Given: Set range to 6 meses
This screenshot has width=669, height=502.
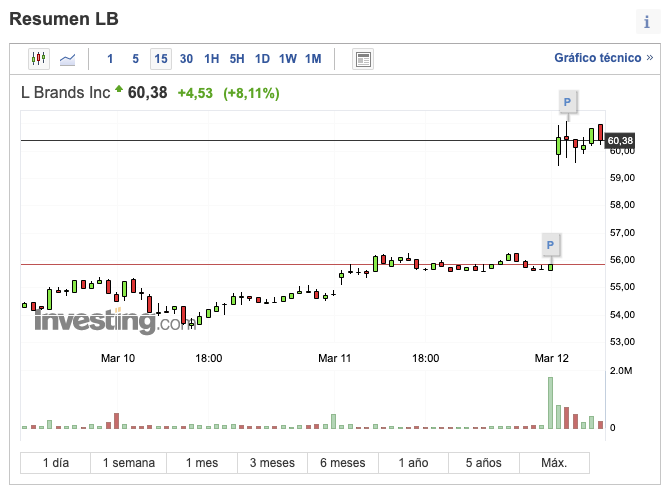Looking at the screenshot, I should pyautogui.click(x=343, y=463).
